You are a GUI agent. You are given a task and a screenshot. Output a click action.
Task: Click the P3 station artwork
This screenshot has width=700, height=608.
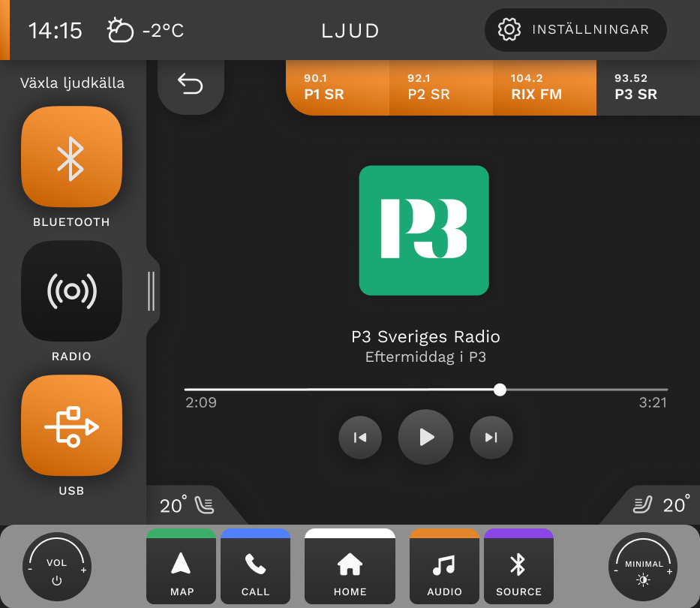(x=424, y=230)
